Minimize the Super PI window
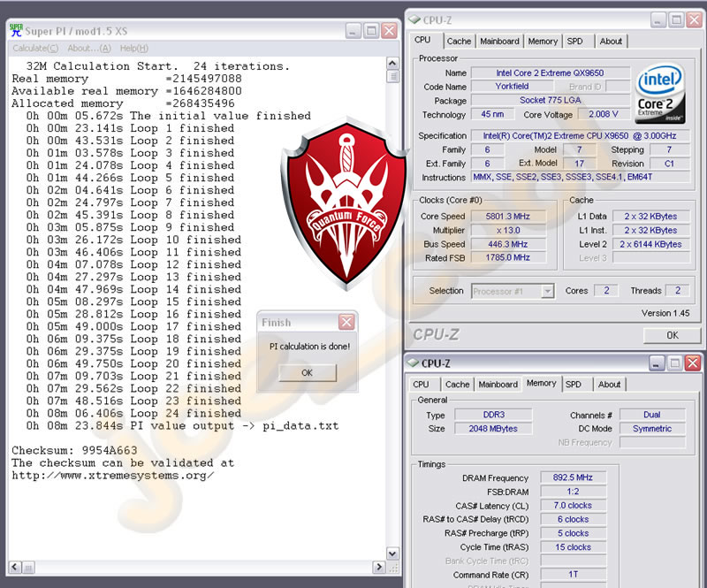This screenshot has height=588, width=707. coord(353,31)
